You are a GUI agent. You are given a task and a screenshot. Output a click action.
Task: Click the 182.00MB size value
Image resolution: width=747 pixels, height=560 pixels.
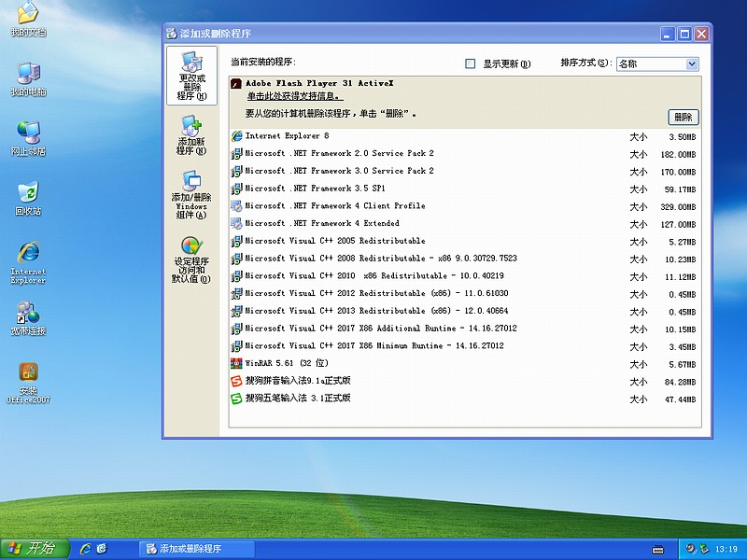(679, 155)
